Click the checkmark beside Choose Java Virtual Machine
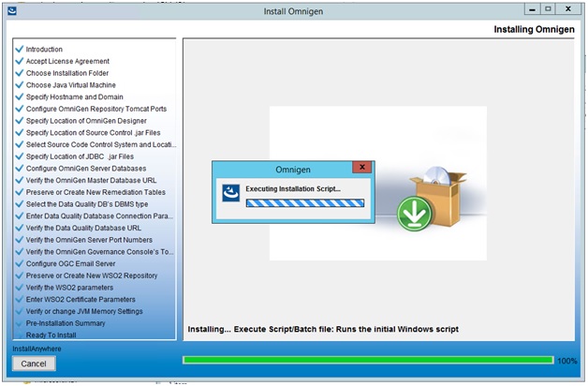This screenshot has height=386, width=588. [x=20, y=84]
